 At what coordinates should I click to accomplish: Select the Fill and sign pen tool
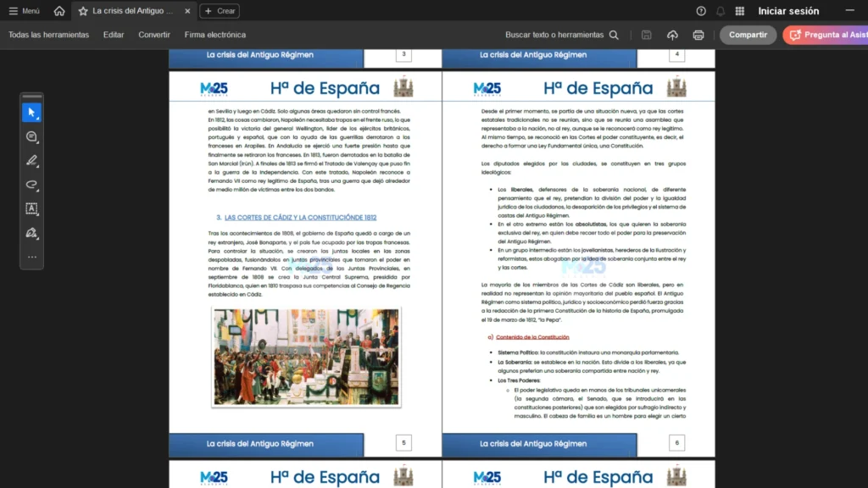point(31,233)
